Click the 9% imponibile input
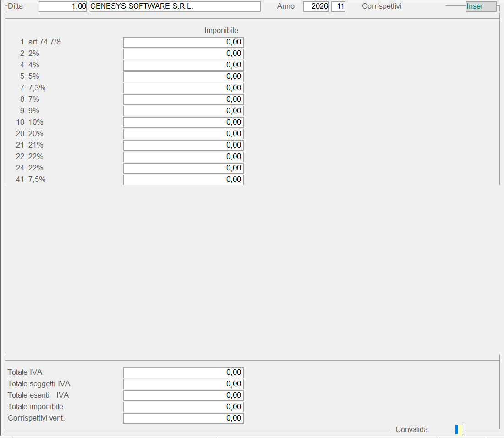 pyautogui.click(x=183, y=111)
